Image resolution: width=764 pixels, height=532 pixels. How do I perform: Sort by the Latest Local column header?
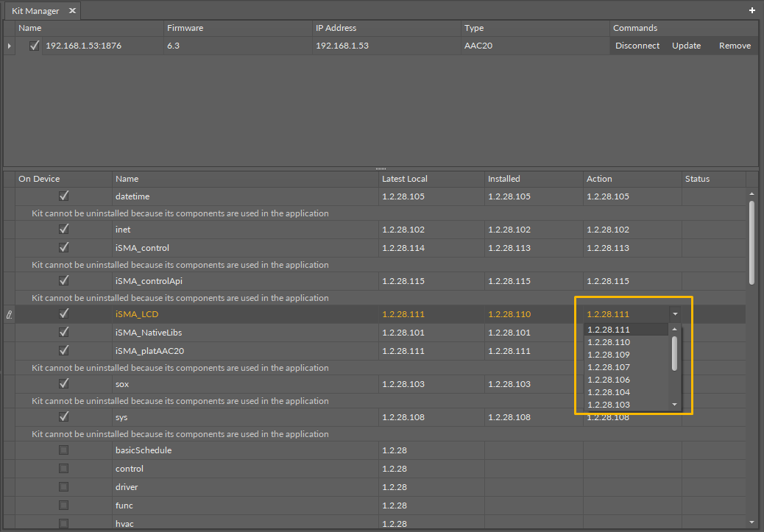point(404,179)
